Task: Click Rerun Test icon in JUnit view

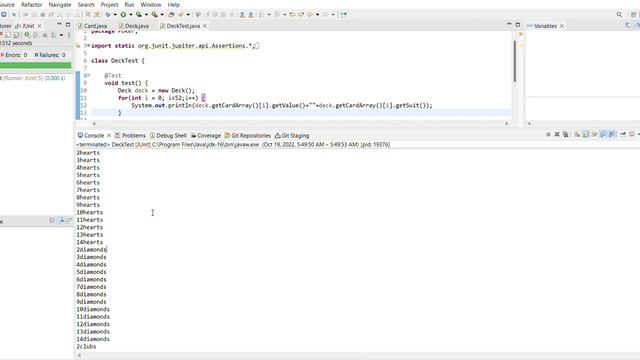Action: pos(27,35)
